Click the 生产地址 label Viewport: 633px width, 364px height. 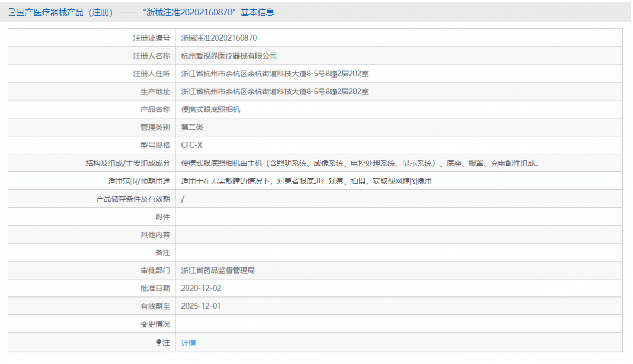pyautogui.click(x=155, y=92)
